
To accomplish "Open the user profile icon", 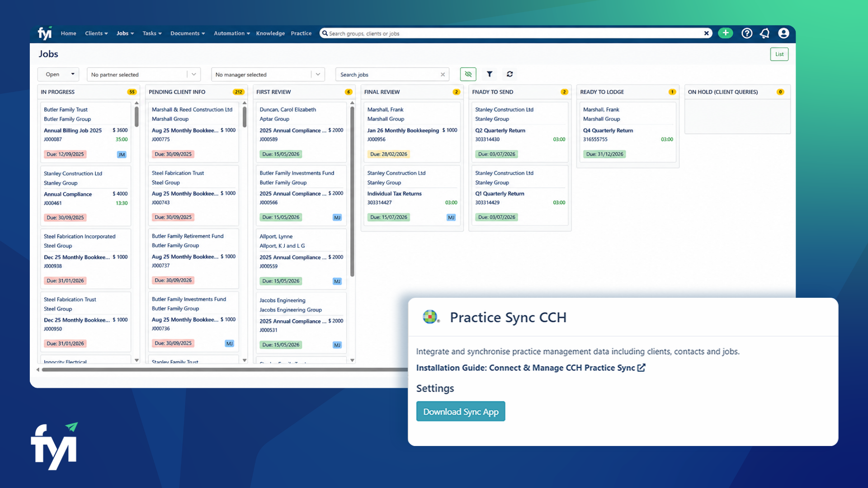I will point(783,33).
